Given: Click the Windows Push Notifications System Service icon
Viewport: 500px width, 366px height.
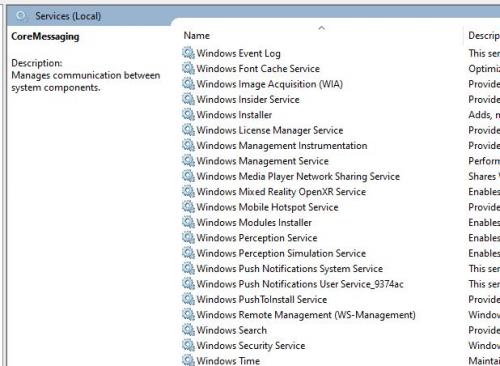Looking at the screenshot, I should coord(188,268).
